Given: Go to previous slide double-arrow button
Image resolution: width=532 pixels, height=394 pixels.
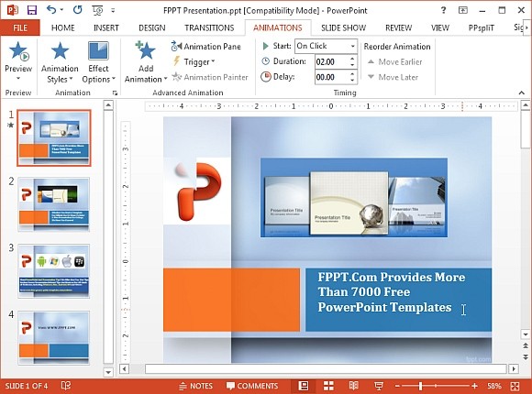Looking at the screenshot, I should coord(526,345).
